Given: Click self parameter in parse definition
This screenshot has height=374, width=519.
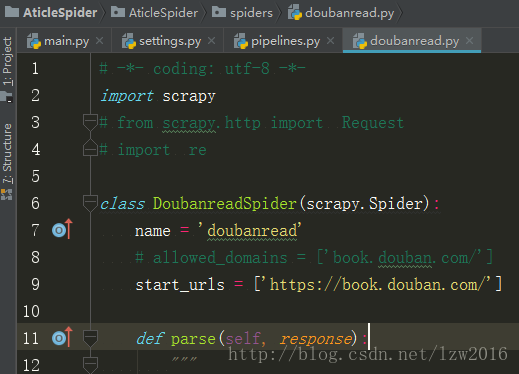Looking at the screenshot, I should click(243, 339).
